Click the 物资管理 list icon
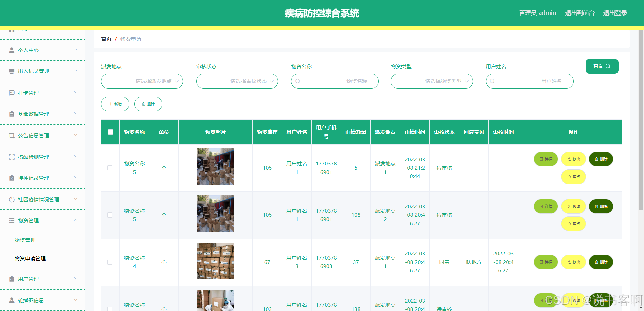Viewport: 644px width, 311px height. click(12, 220)
